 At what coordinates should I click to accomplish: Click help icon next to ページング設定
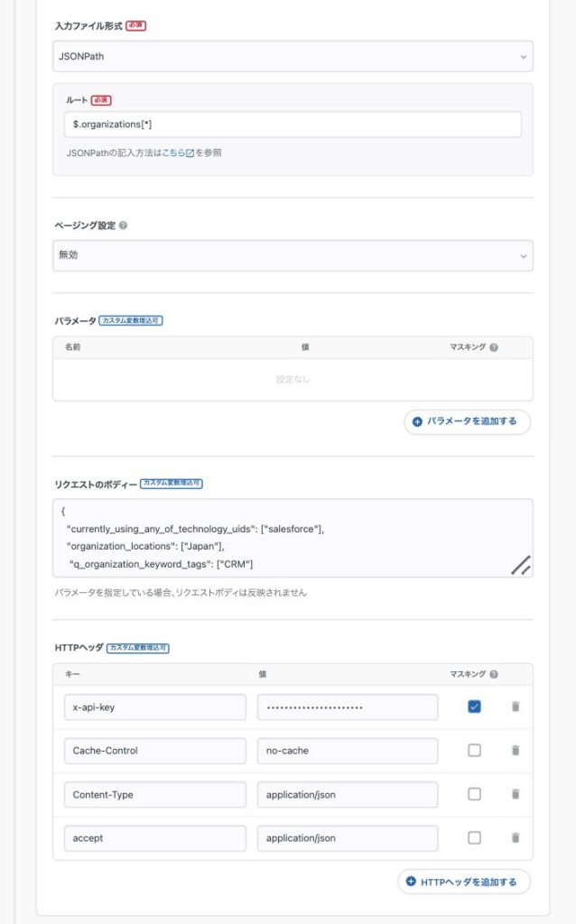point(123,226)
